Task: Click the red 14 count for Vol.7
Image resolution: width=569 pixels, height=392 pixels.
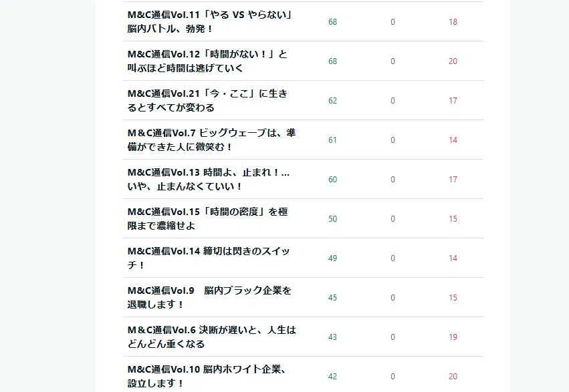Action: click(x=453, y=140)
